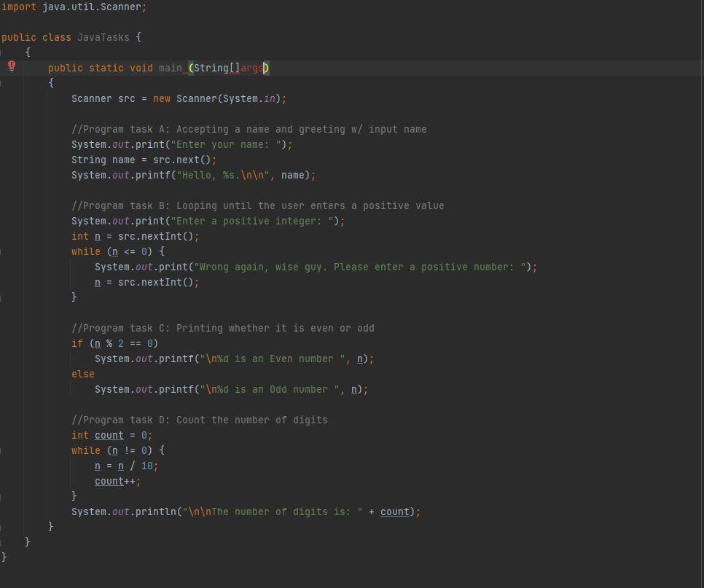The width and height of the screenshot is (704, 588).
Task: Click the count variable declaration
Action: (x=108, y=435)
